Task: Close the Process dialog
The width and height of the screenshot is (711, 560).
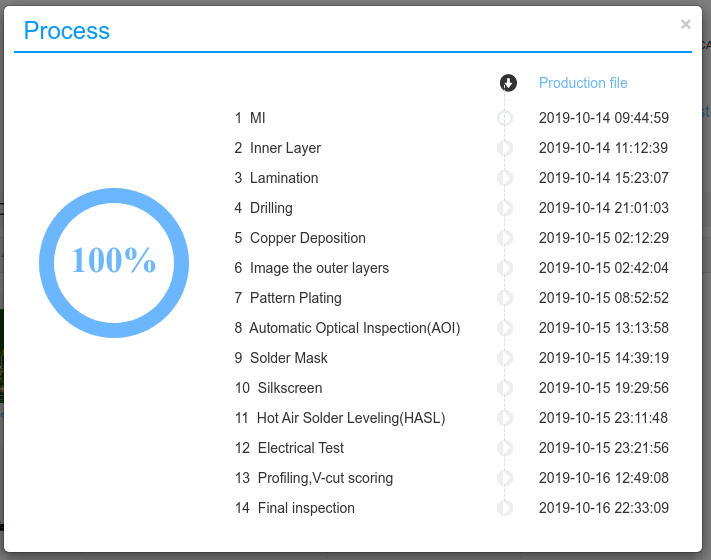Action: (685, 25)
